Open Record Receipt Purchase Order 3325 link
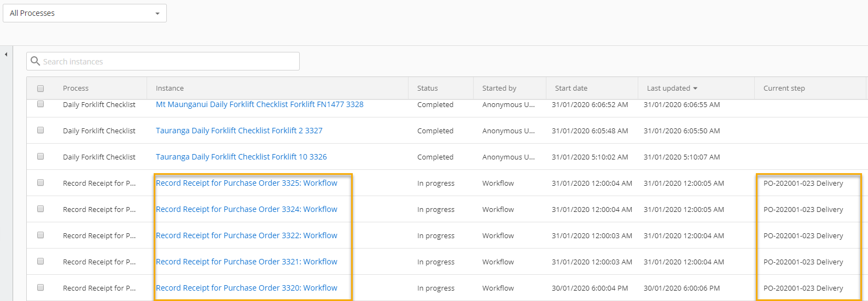The height and width of the screenshot is (301, 868). click(246, 183)
